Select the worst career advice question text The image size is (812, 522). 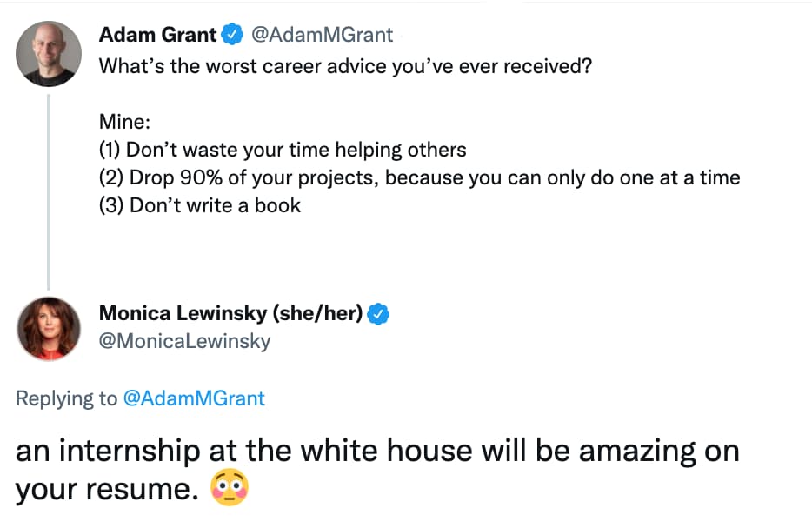[x=345, y=66]
